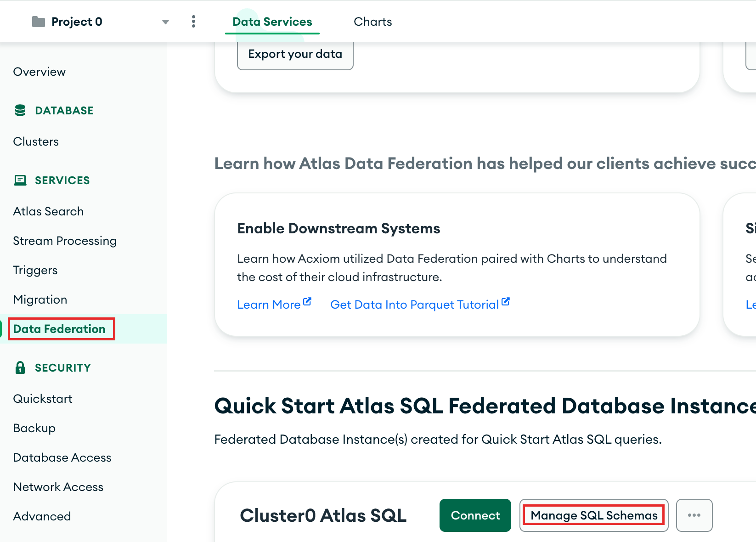Click the Learn More link
This screenshot has width=756, height=542.
pos(269,305)
